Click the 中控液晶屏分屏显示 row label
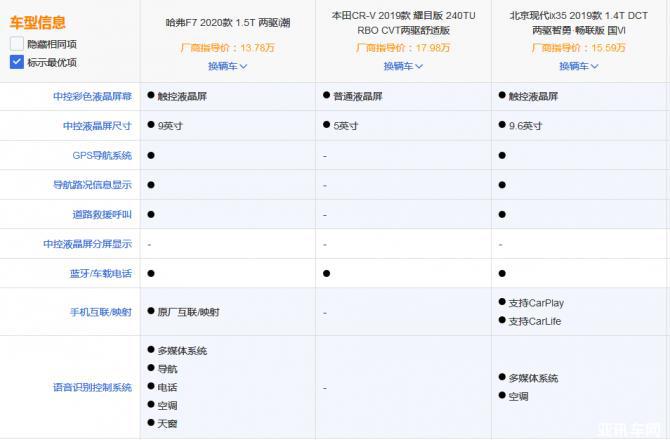 coord(87,244)
